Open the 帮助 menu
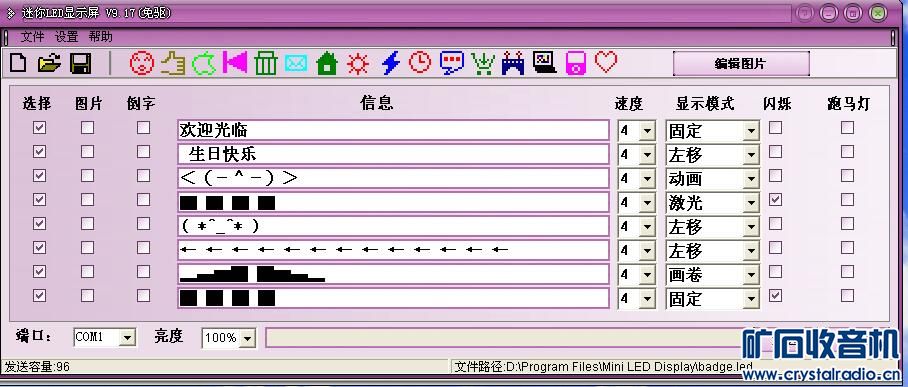The image size is (908, 387). click(x=101, y=37)
